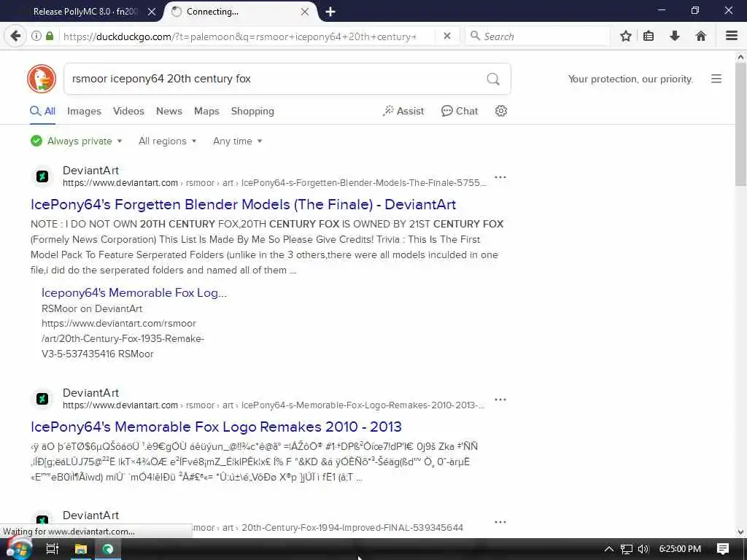Click the taskbar clock showing 6:25:00 PM
747x560 pixels.
coord(680,549)
